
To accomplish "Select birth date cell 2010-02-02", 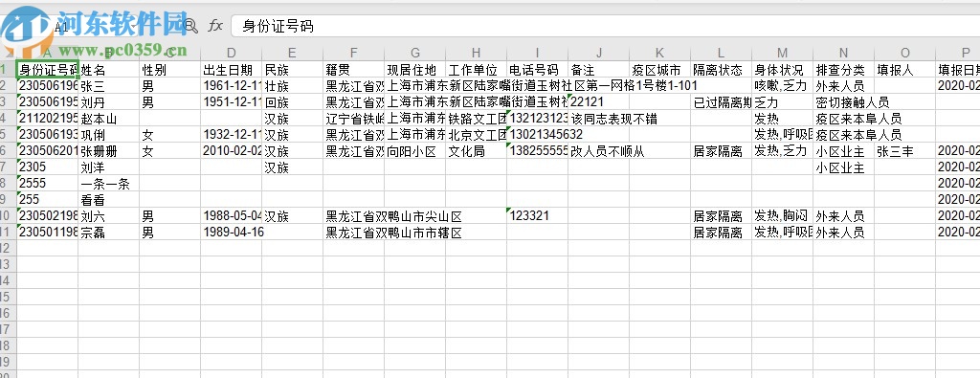I will click(232, 150).
